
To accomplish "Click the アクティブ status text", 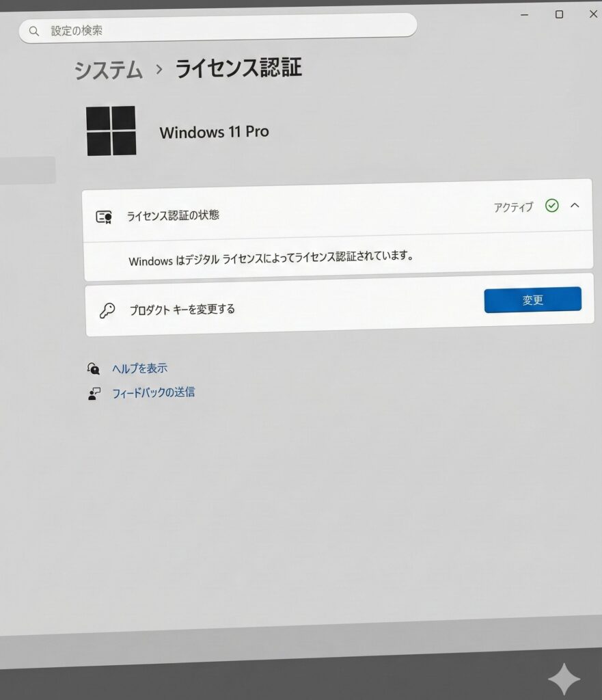I will coord(513,207).
